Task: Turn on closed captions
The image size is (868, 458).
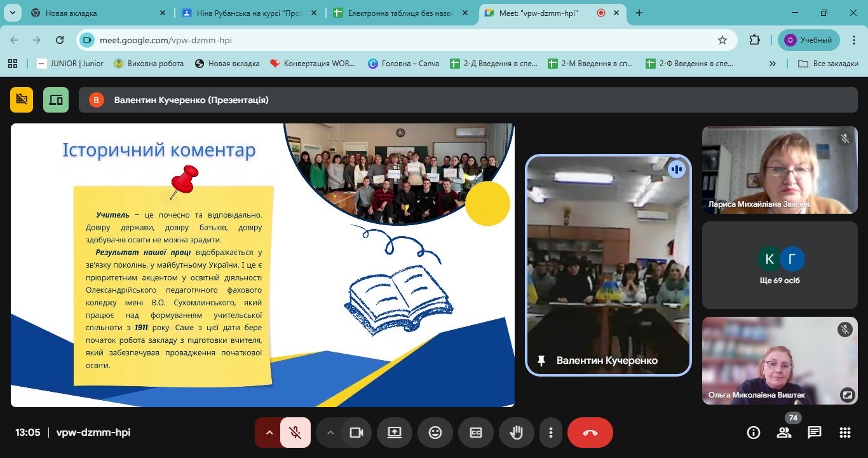Action: 475,433
